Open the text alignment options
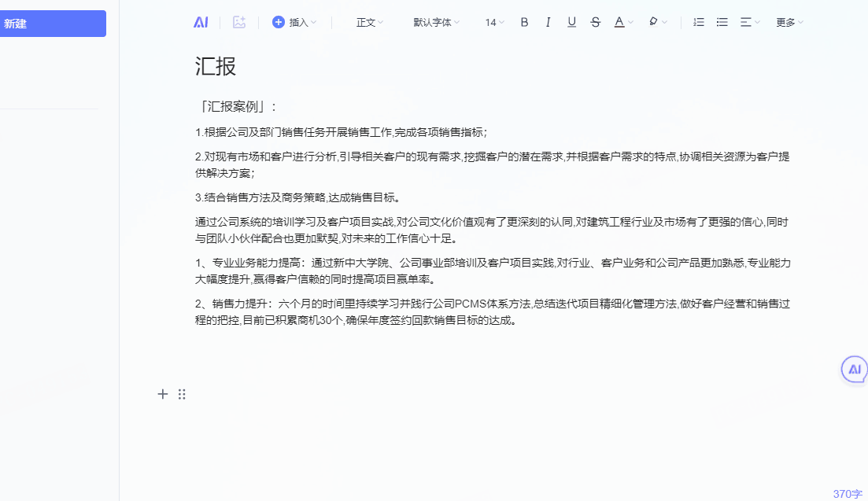The image size is (868, 501). pos(750,22)
